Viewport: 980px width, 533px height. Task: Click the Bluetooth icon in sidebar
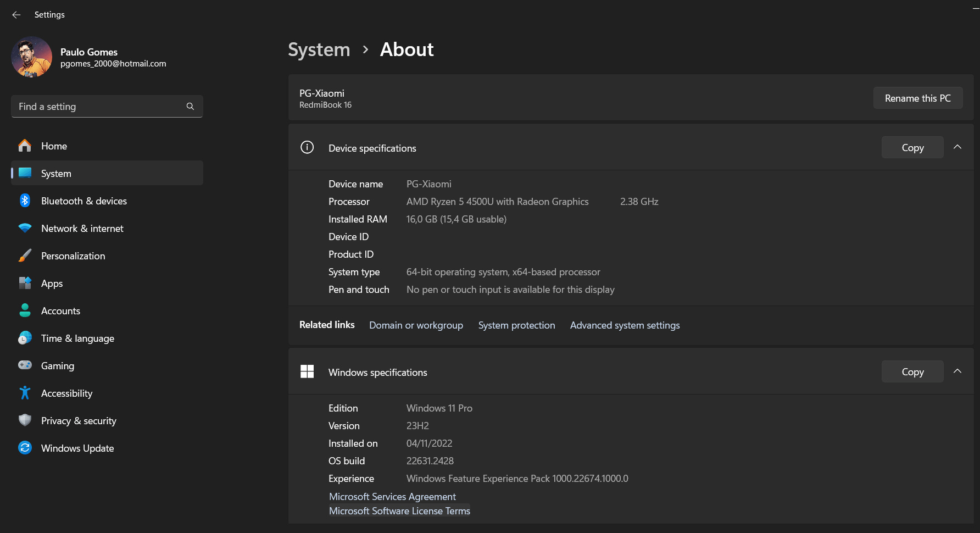click(x=25, y=201)
